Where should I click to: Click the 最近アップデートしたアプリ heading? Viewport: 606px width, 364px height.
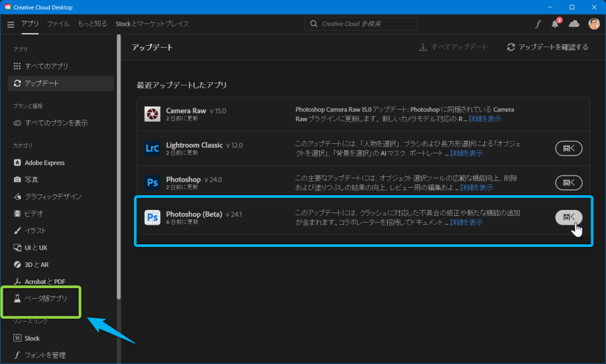tap(182, 85)
